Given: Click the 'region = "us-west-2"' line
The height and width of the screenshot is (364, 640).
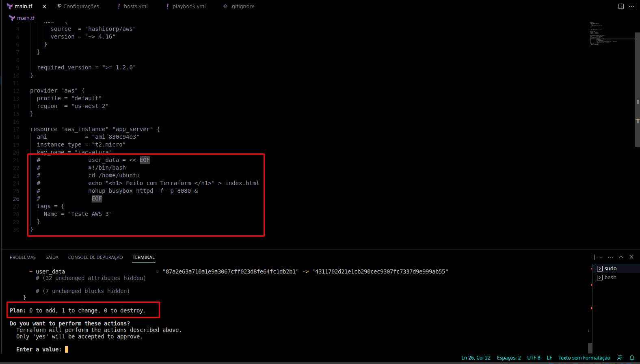Looking at the screenshot, I should pos(73,106).
